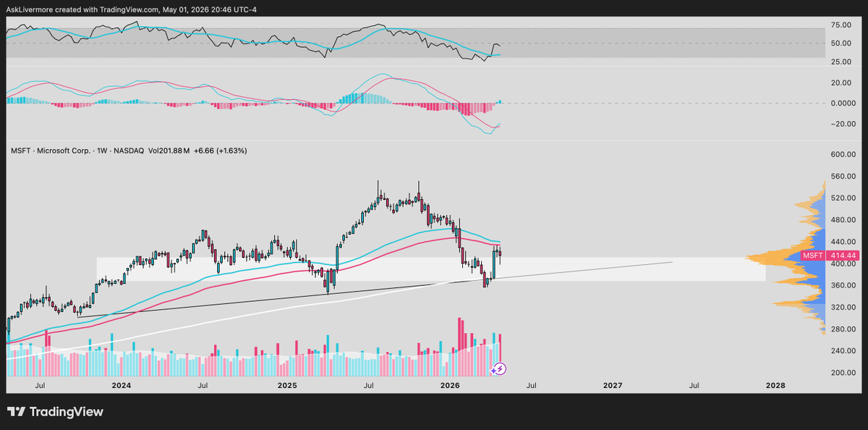This screenshot has height=430, width=868.
Task: Select the white support zone rectangle drawing
Action: point(430,269)
